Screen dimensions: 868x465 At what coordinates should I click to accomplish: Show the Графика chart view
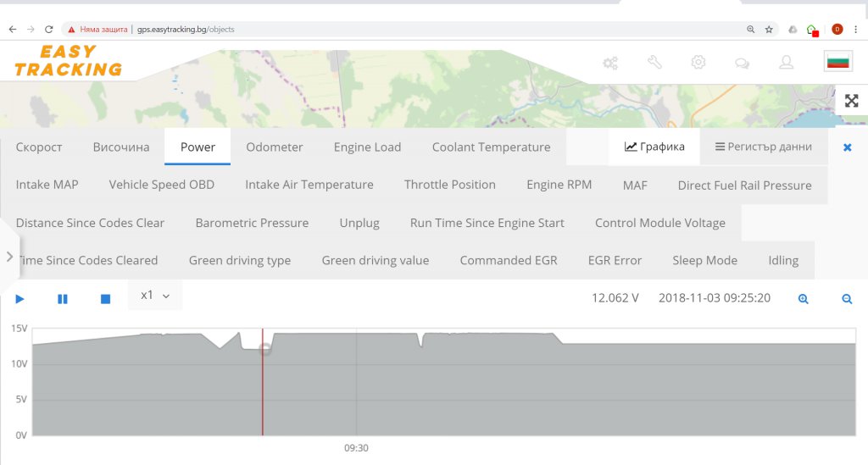tap(654, 147)
